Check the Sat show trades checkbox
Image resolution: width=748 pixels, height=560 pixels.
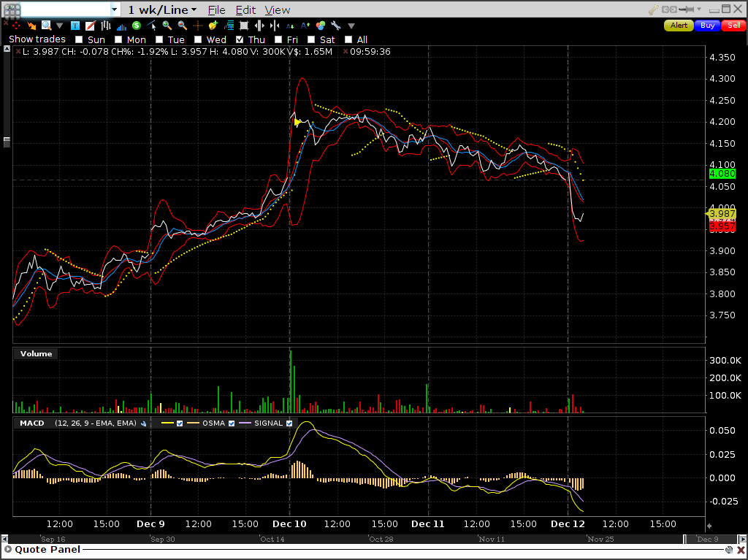point(311,39)
